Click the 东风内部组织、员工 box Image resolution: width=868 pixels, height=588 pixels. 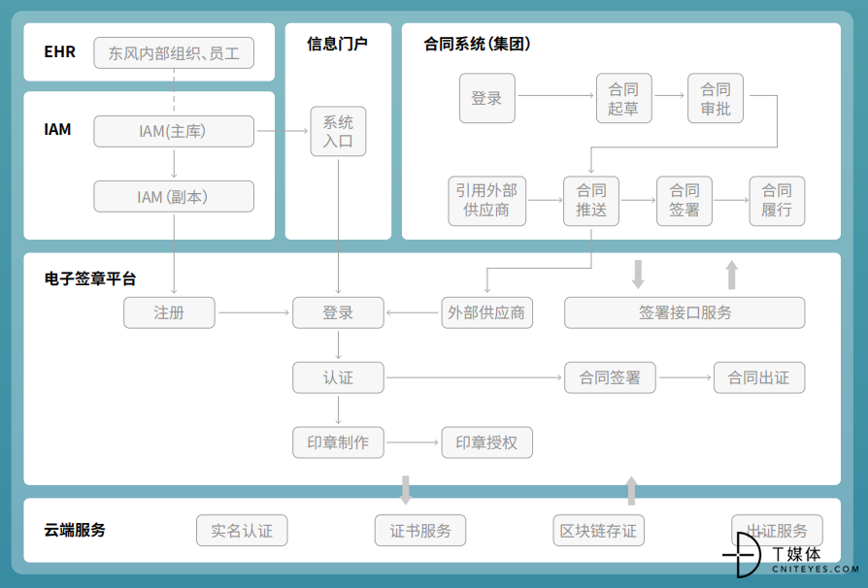[x=174, y=53]
